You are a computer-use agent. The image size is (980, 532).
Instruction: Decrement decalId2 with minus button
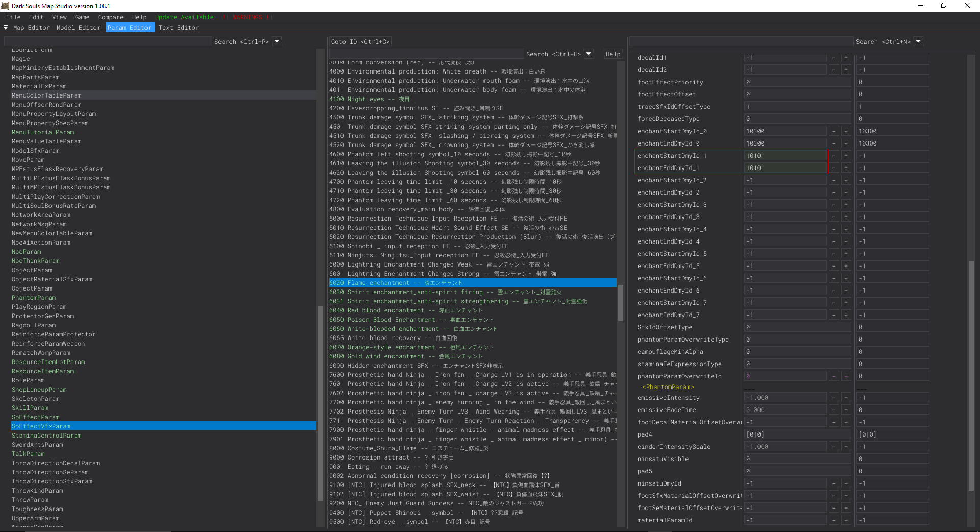834,70
